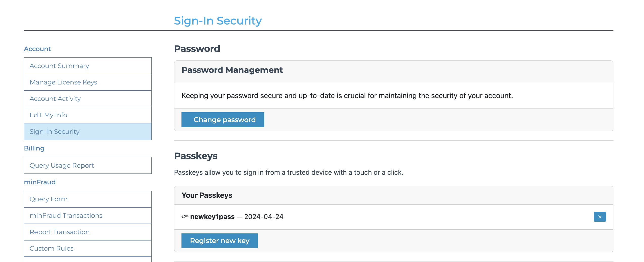Open Report Transaction link
Screen dimensions: 644x262
(x=60, y=232)
